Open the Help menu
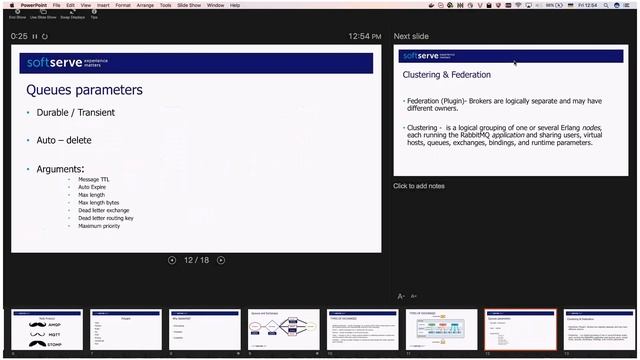The image size is (640, 360). 235,5
